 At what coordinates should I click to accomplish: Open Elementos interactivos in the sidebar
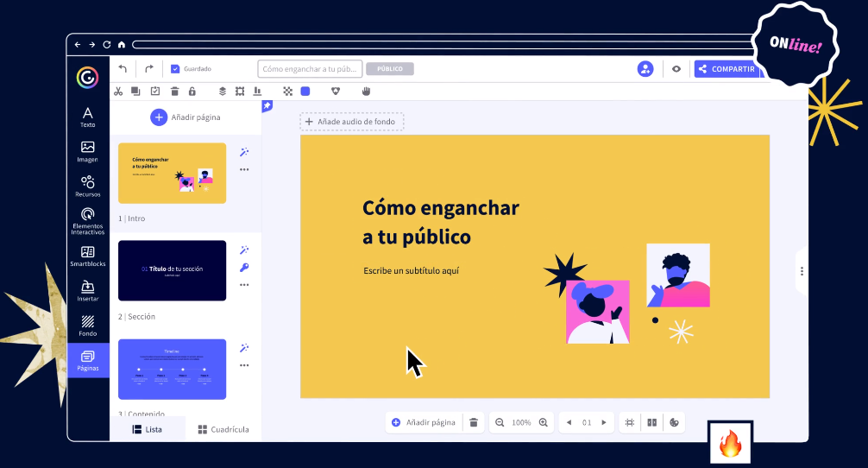coord(87,222)
